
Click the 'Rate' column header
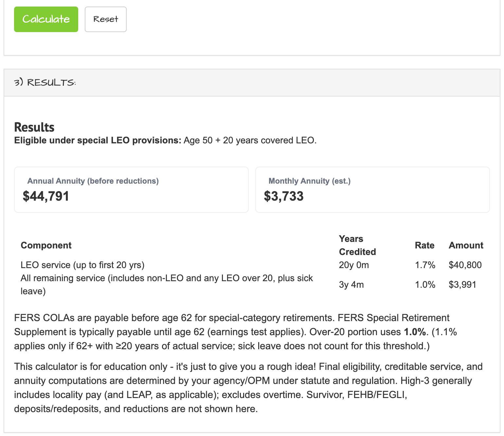[424, 245]
